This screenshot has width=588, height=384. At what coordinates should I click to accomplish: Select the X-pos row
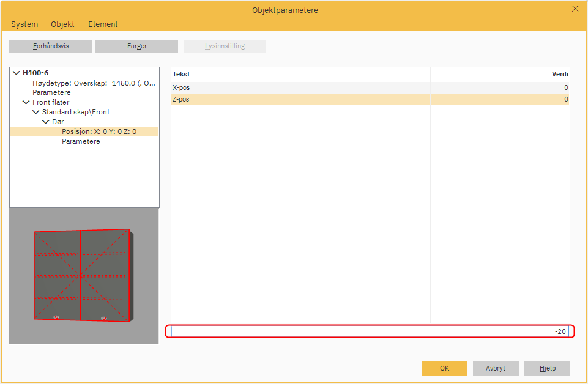tap(300, 87)
